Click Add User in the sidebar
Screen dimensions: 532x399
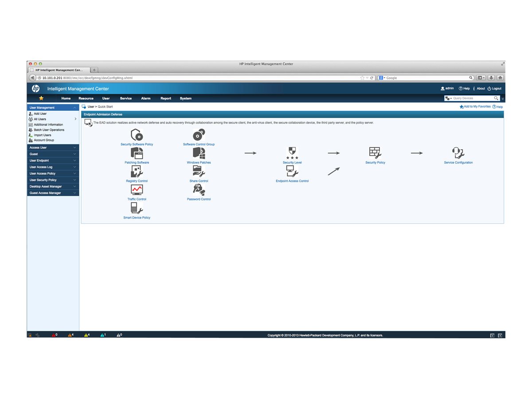(x=40, y=114)
